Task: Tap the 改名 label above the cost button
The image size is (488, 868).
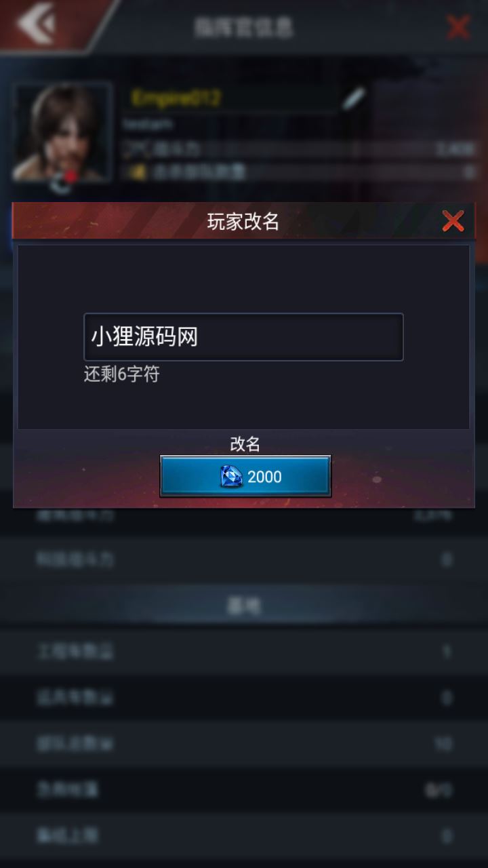Action: 245,444
